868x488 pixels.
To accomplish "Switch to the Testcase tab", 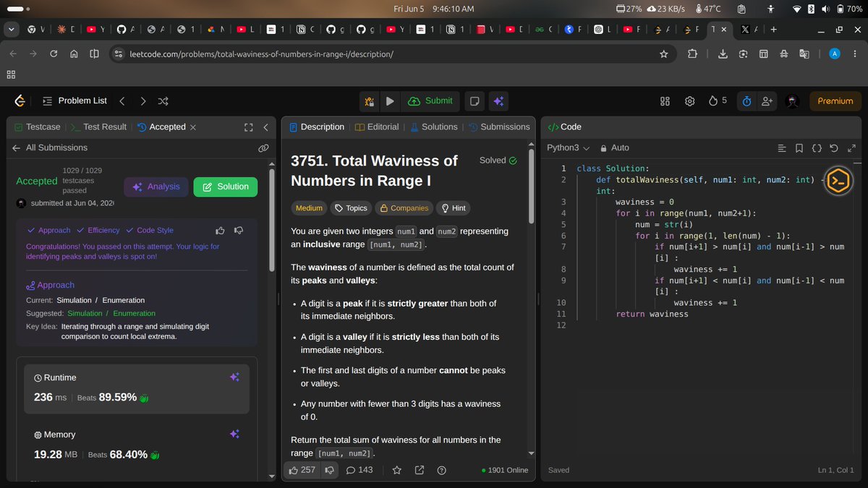I will point(38,127).
